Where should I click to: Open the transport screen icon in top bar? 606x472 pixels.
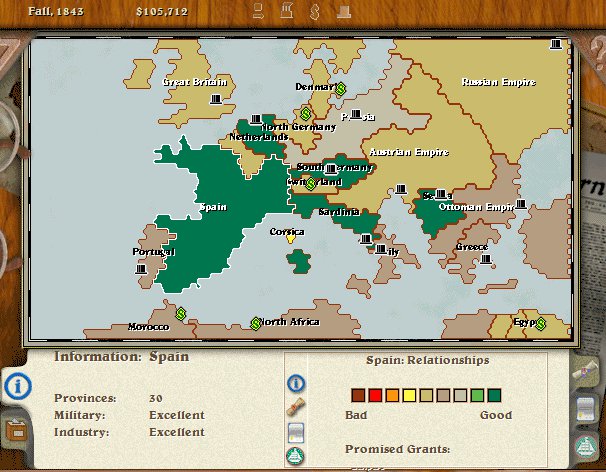tap(258, 11)
